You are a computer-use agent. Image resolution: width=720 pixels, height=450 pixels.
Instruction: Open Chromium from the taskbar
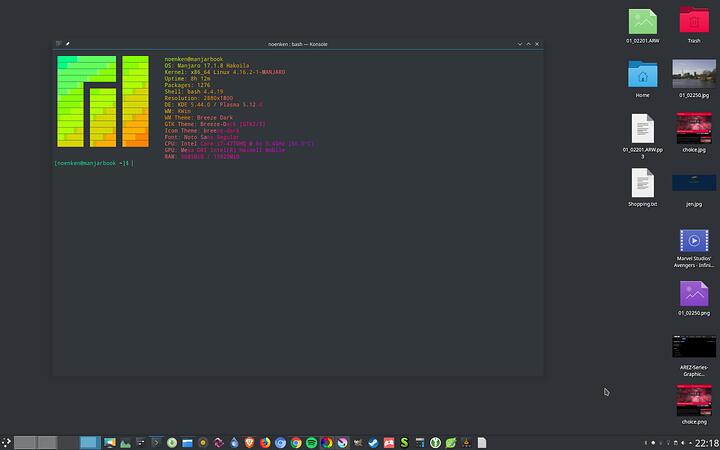click(281, 443)
